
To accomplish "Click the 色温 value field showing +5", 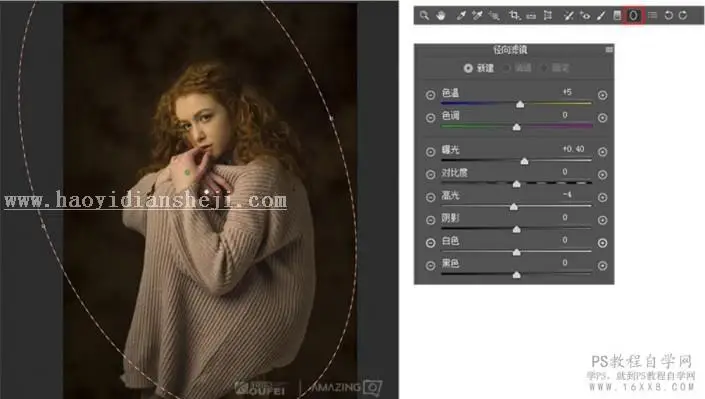I will coord(567,92).
